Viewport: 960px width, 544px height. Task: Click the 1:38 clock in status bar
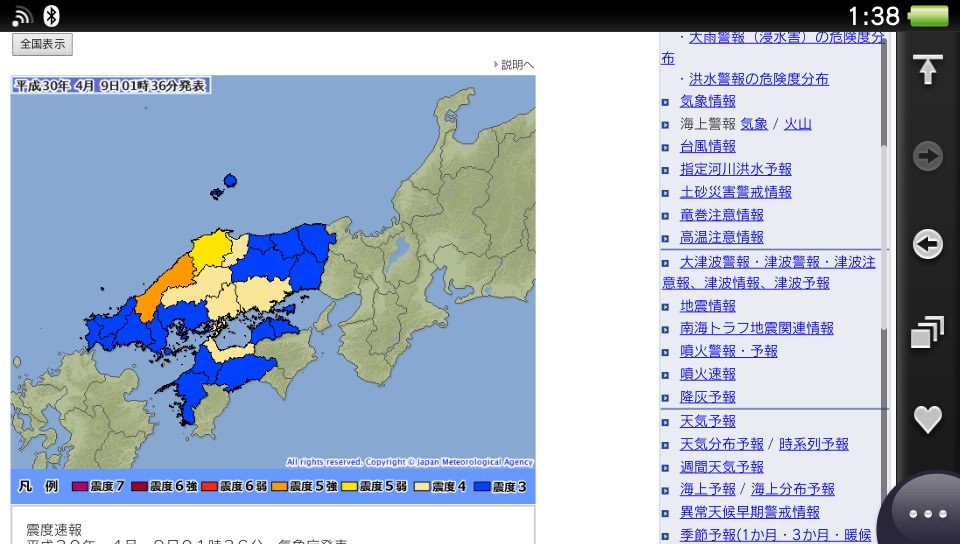874,16
